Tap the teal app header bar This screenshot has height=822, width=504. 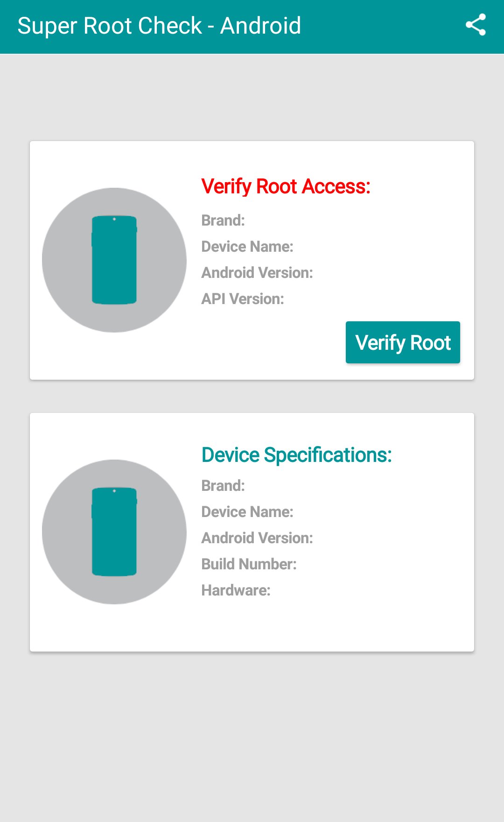click(373, 26)
